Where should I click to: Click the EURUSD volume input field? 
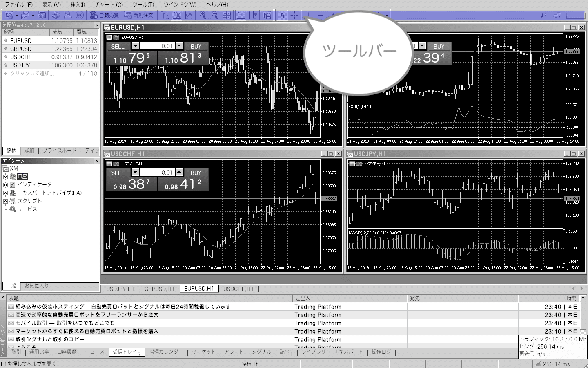[x=157, y=46]
